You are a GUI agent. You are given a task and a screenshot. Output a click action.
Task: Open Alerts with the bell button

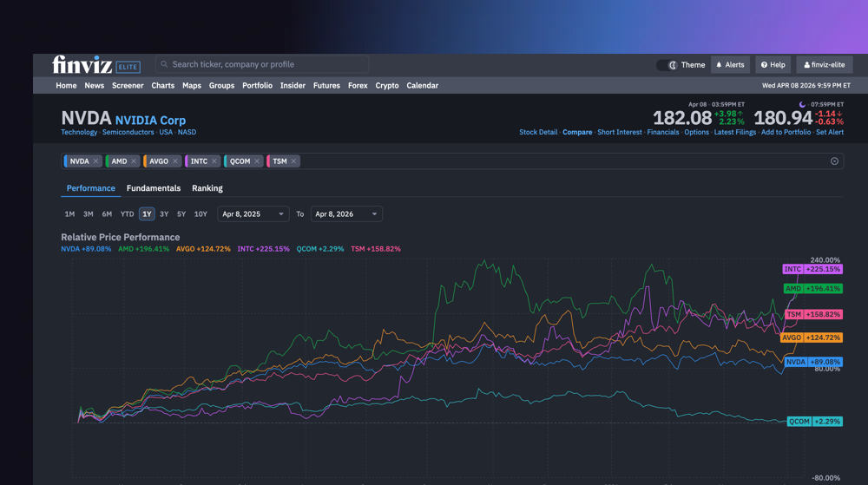(x=730, y=65)
